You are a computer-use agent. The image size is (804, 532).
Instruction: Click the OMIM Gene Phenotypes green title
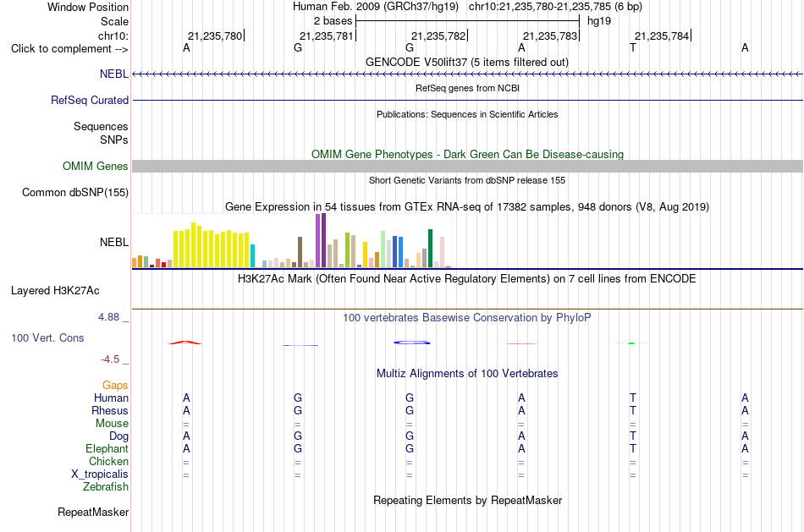[x=467, y=154]
